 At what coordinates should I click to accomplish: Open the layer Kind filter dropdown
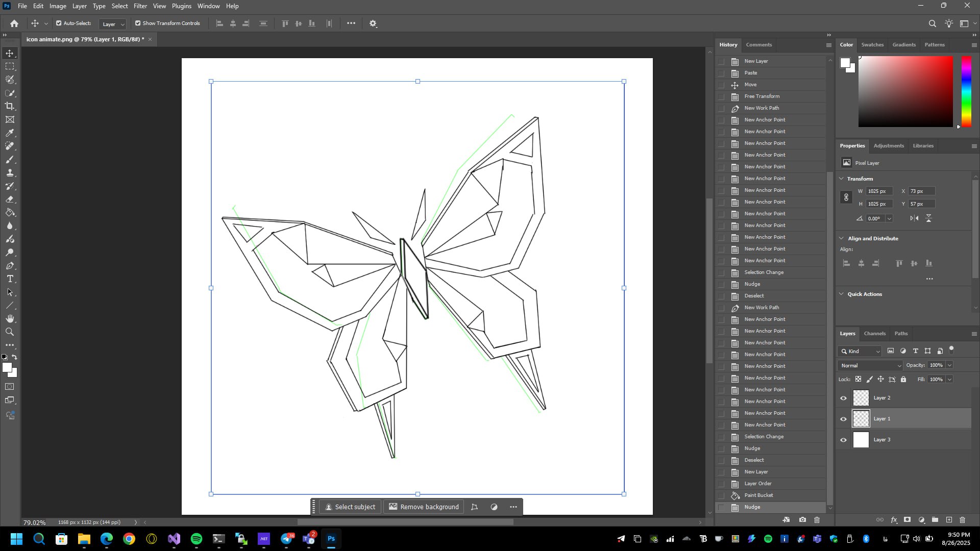(860, 351)
